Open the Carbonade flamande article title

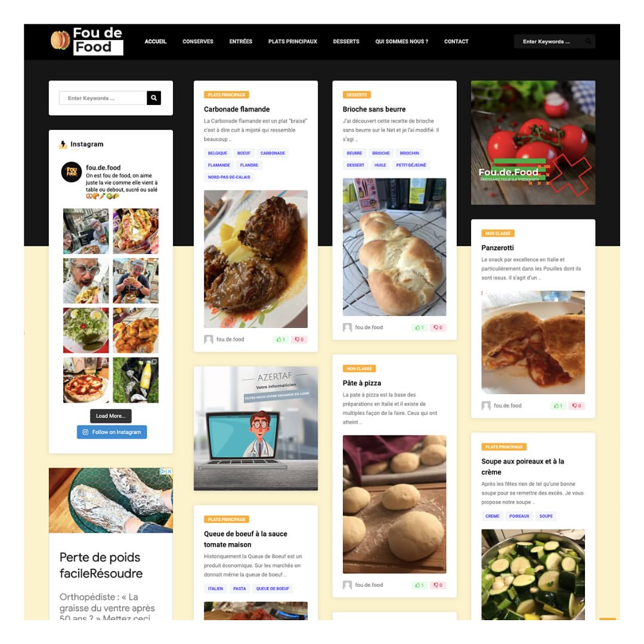pos(237,109)
